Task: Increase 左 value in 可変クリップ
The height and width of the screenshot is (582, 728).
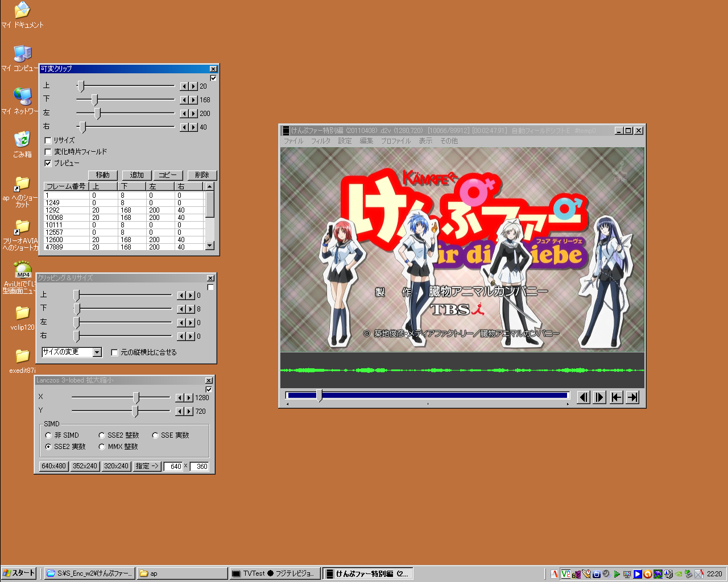Action: (x=193, y=114)
